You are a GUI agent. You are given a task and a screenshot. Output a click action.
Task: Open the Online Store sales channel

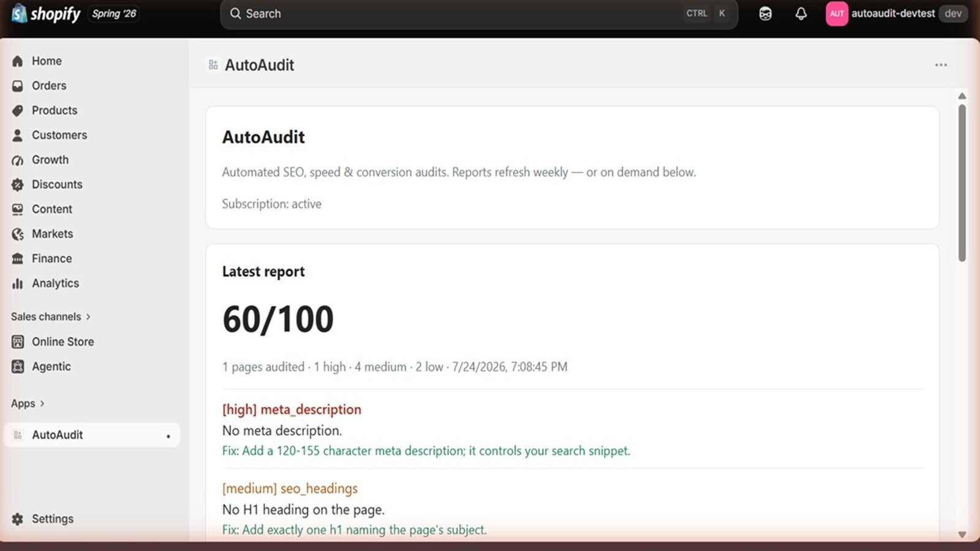62,342
